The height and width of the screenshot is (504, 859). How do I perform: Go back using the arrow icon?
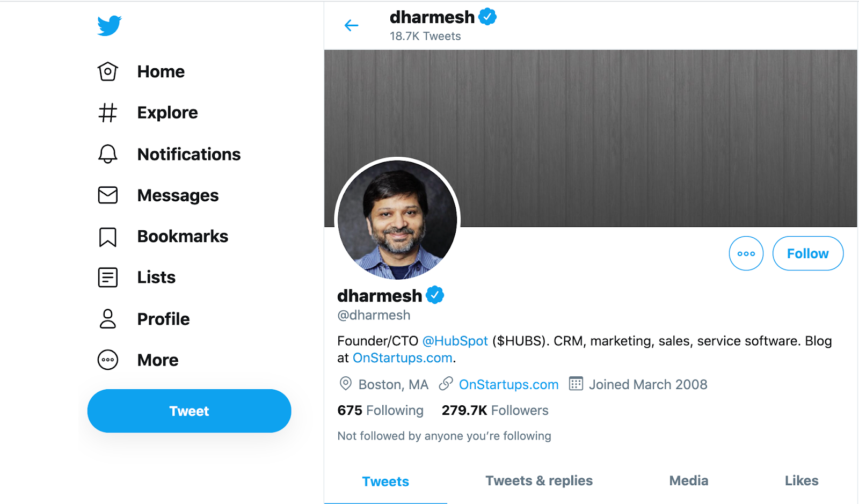click(x=351, y=25)
